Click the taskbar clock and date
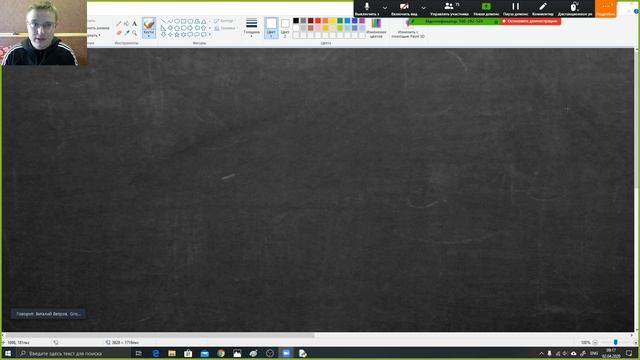Image resolution: width=640 pixels, height=360 pixels. point(611,353)
